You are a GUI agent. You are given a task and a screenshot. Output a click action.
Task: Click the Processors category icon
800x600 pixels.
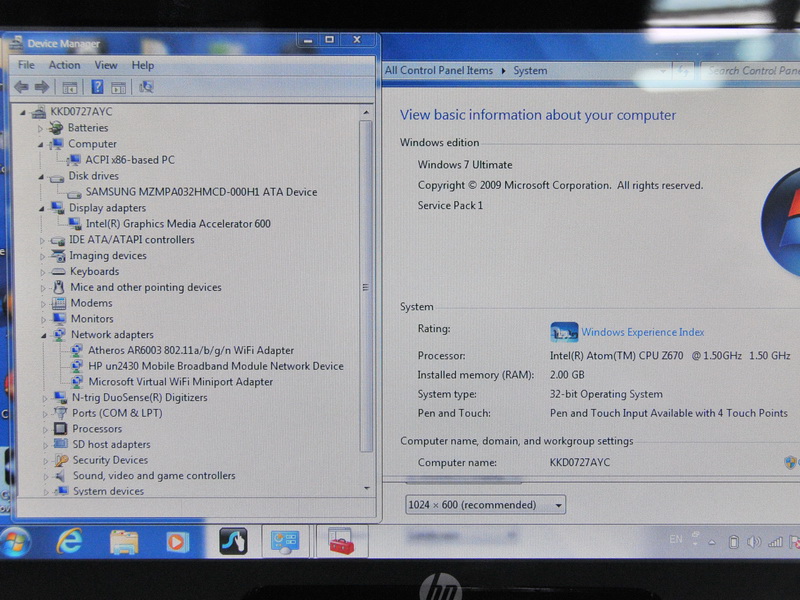coord(61,429)
